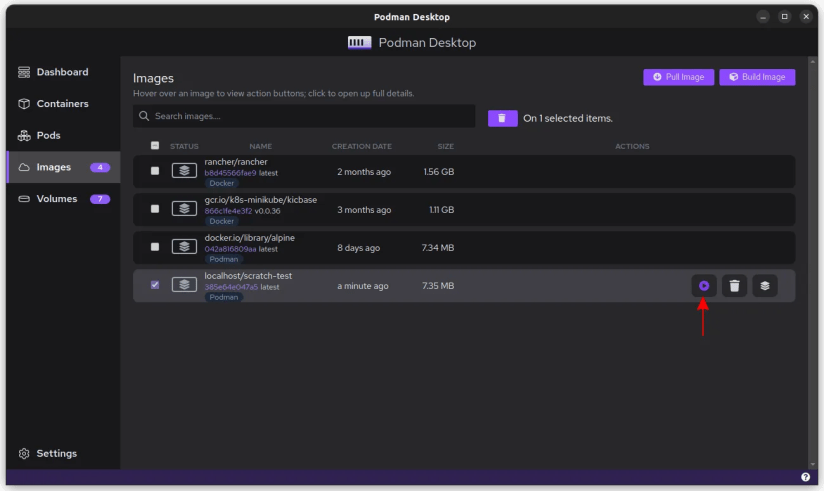Screen dimensions: 824x491
Task: Focus the Search images field
Action: (x=304, y=116)
